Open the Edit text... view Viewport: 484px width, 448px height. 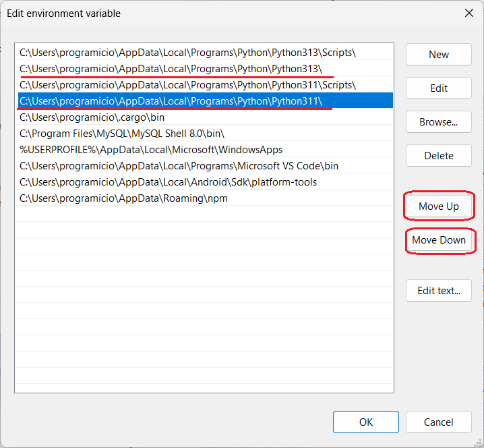[x=439, y=290]
